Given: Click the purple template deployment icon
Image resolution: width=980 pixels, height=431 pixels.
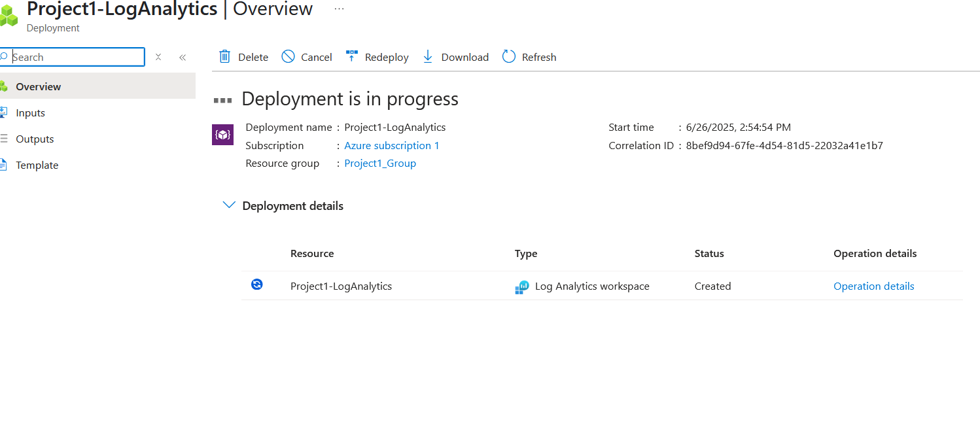Looking at the screenshot, I should (223, 134).
